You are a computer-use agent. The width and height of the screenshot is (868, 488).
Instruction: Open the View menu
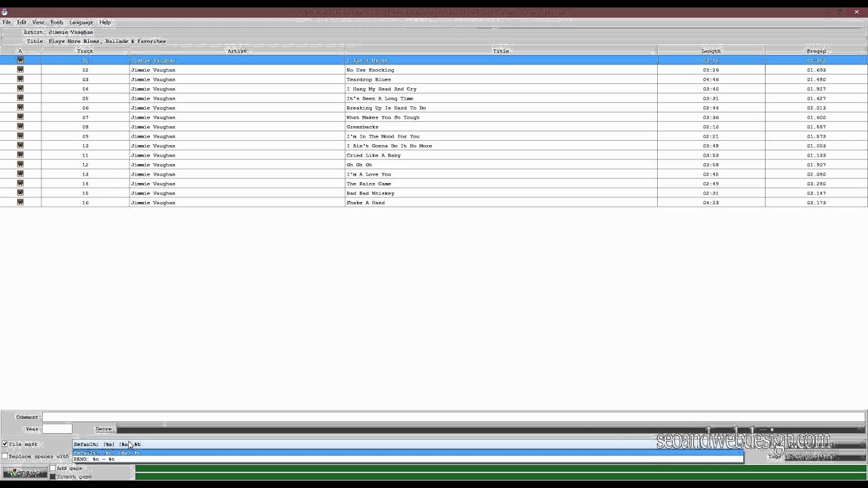(38, 22)
